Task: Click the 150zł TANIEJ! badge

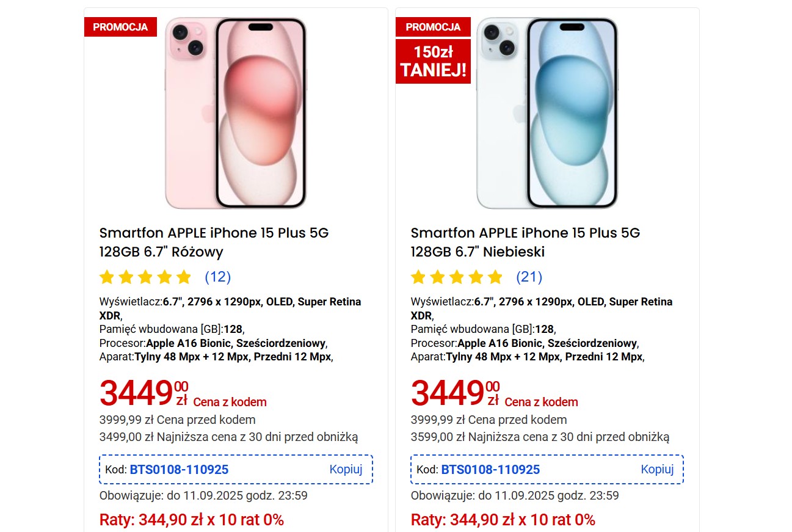Action: (x=433, y=62)
